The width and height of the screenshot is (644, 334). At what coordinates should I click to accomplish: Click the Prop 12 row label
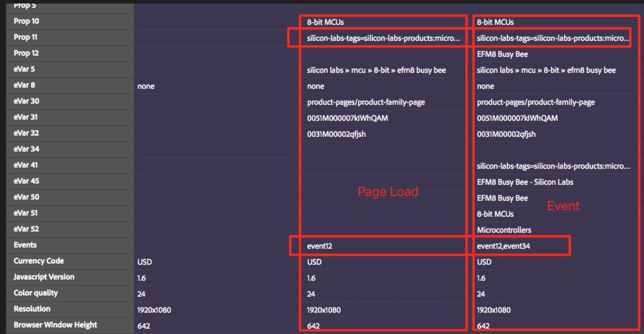[26, 53]
